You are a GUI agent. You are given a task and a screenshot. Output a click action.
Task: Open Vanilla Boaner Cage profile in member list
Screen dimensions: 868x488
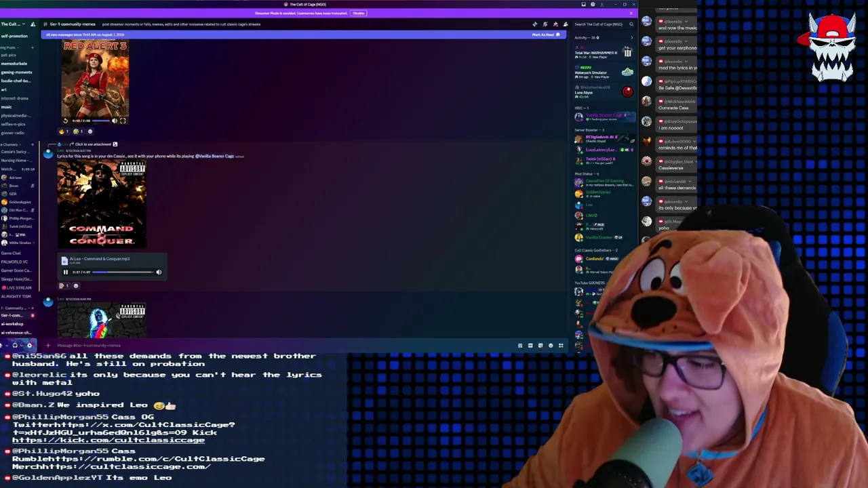tap(604, 117)
